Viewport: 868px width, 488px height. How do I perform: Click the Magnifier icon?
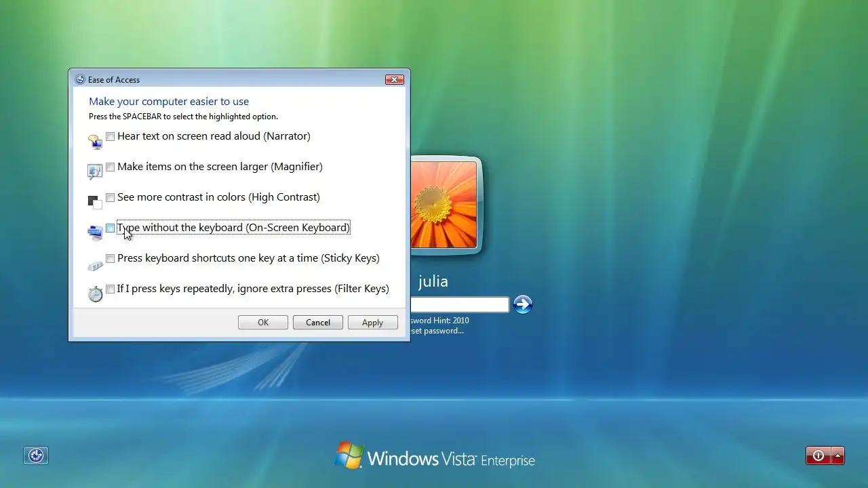point(95,171)
